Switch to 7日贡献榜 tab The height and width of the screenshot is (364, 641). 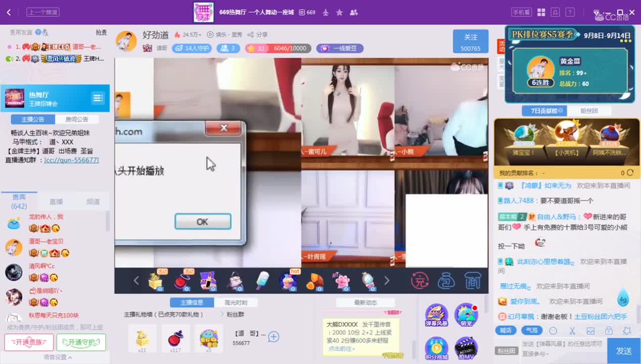coord(544,111)
